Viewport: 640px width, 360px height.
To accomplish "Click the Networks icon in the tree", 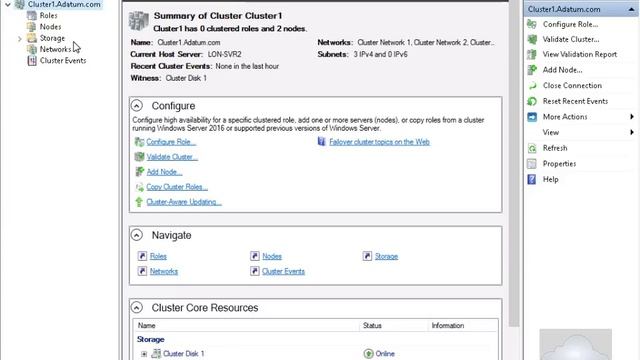I will [31, 49].
